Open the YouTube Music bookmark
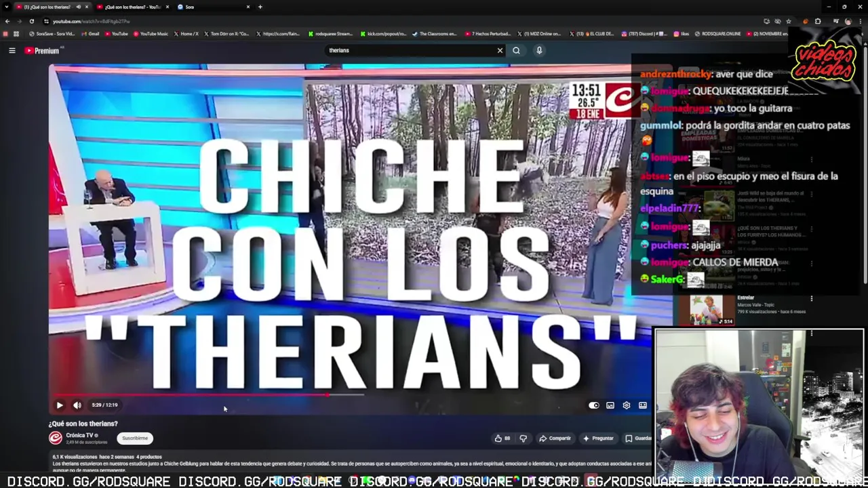This screenshot has height=488, width=868. (151, 34)
